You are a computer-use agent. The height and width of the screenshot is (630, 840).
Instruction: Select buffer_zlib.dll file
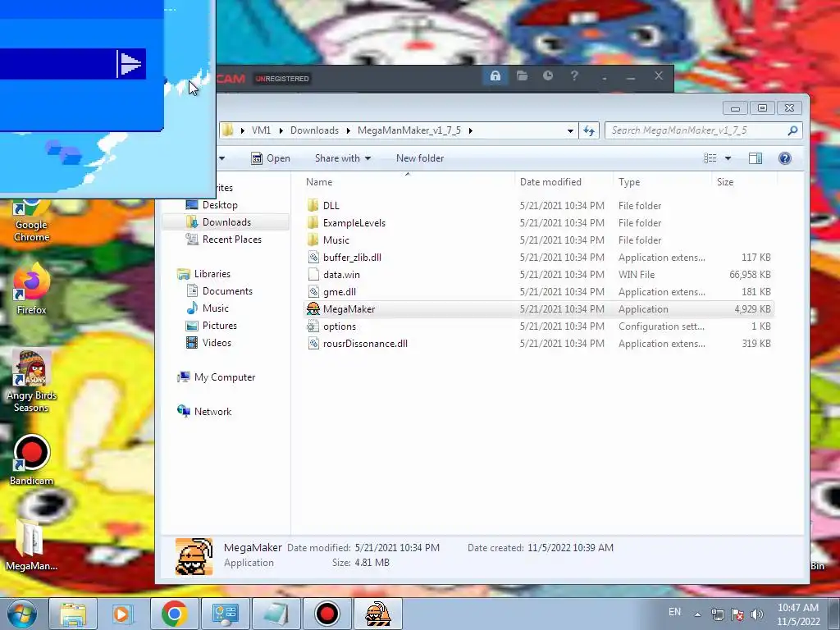(351, 257)
